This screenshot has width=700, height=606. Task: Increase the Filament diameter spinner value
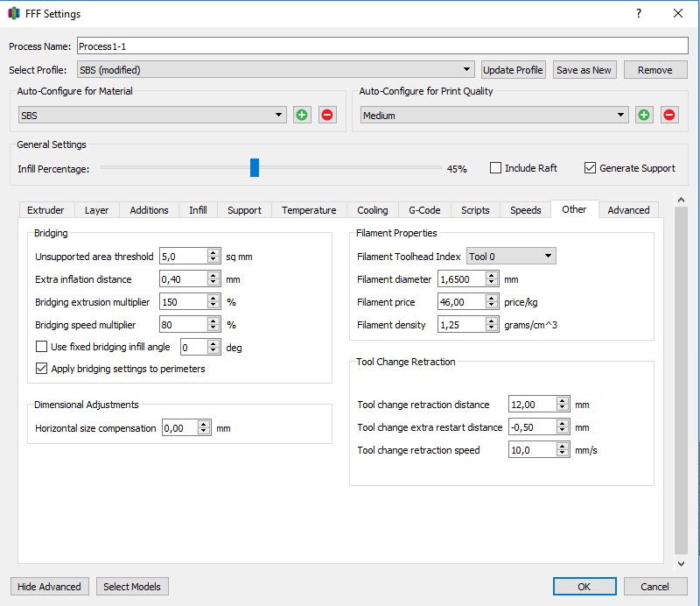click(x=492, y=276)
